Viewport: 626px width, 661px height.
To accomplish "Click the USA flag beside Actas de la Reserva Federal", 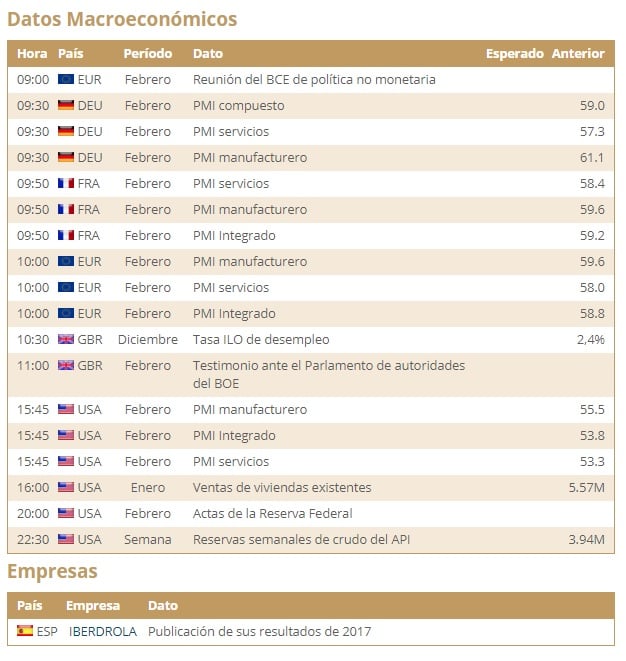I will point(66,513).
